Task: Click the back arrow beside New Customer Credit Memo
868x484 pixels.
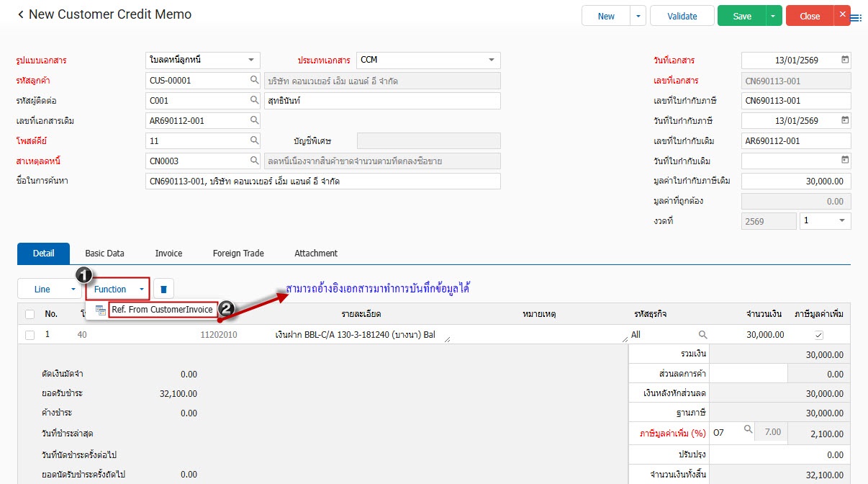Action: click(x=20, y=15)
